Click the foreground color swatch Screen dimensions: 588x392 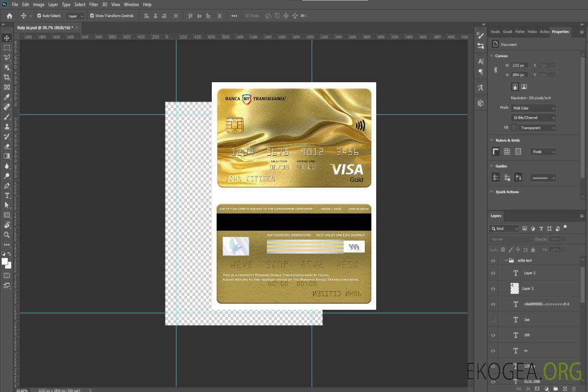(5, 262)
